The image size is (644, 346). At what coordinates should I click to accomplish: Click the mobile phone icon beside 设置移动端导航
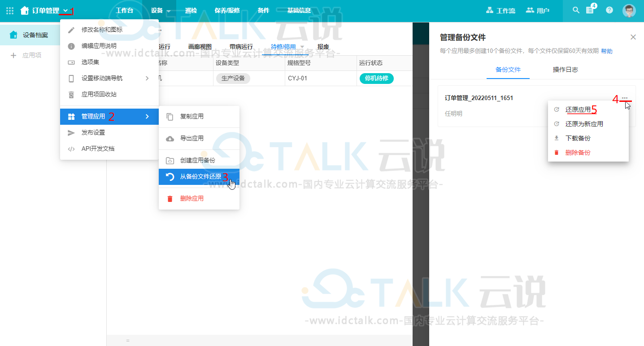point(71,79)
